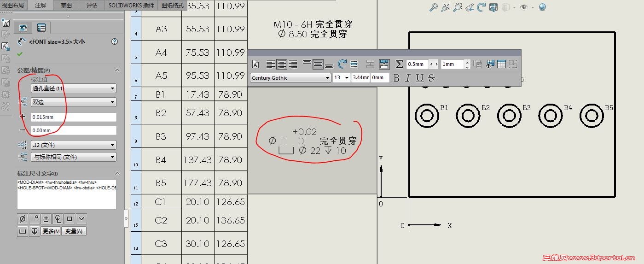Viewport: 644px width, 264px height.
Task: Open the 双边 tolerance type dropdown
Action: coord(73,102)
